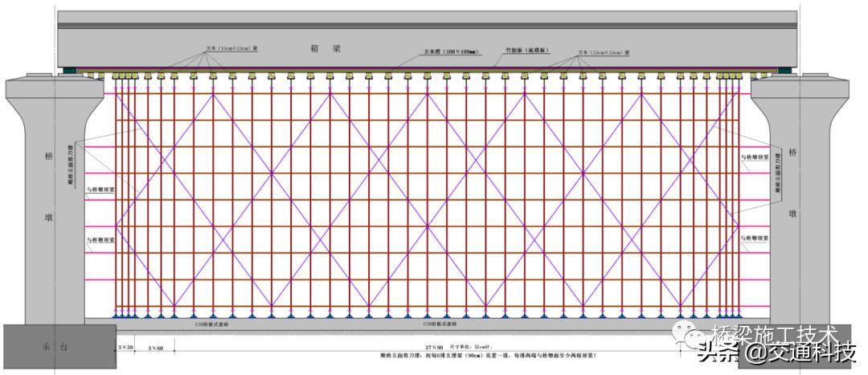Click the '桥' character on the left pier
Screen dimensions: 868x375
point(49,157)
